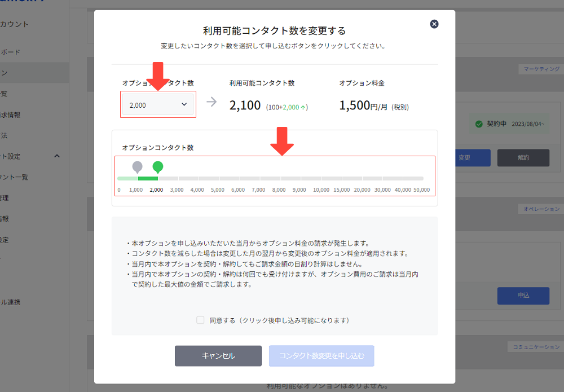Click the 変更 button in background page
Image resolution: width=564 pixels, height=392 pixels.
click(x=473, y=157)
